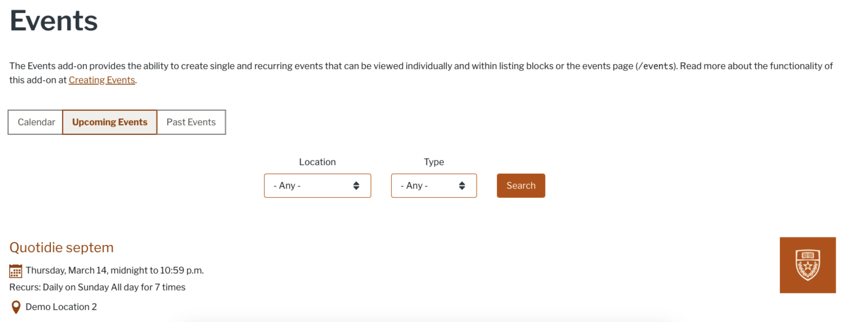
Task: Click the Type dropdown's up-down arrows
Action: (x=461, y=186)
